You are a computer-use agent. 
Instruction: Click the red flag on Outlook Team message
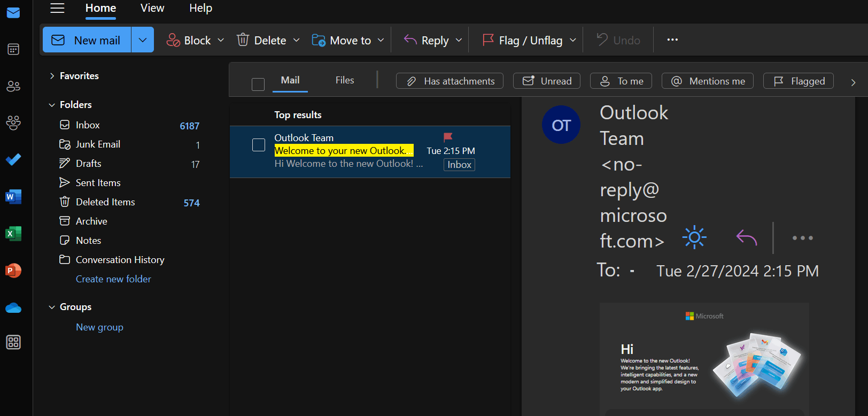pos(448,137)
